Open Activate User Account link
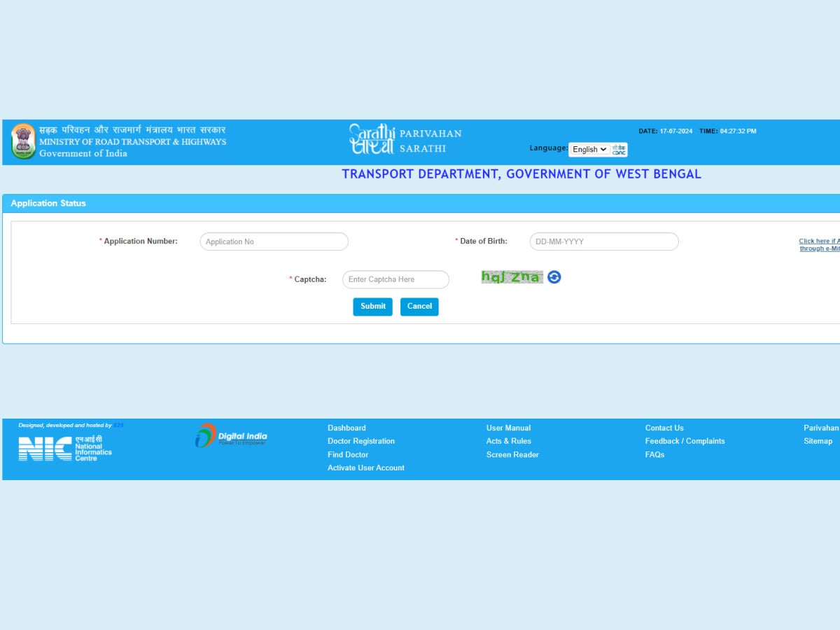Viewport: 840px width, 630px height. pos(366,468)
